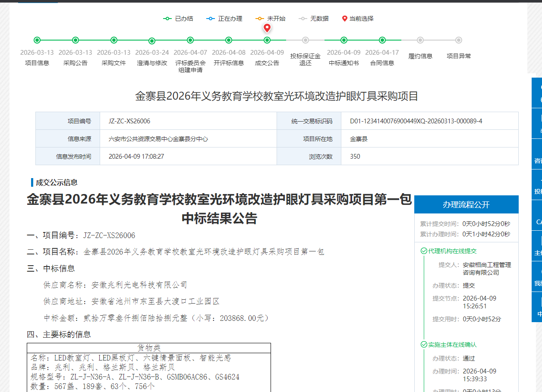Open the 合同信息 timeline step
The image size is (542, 392).
(382, 40)
